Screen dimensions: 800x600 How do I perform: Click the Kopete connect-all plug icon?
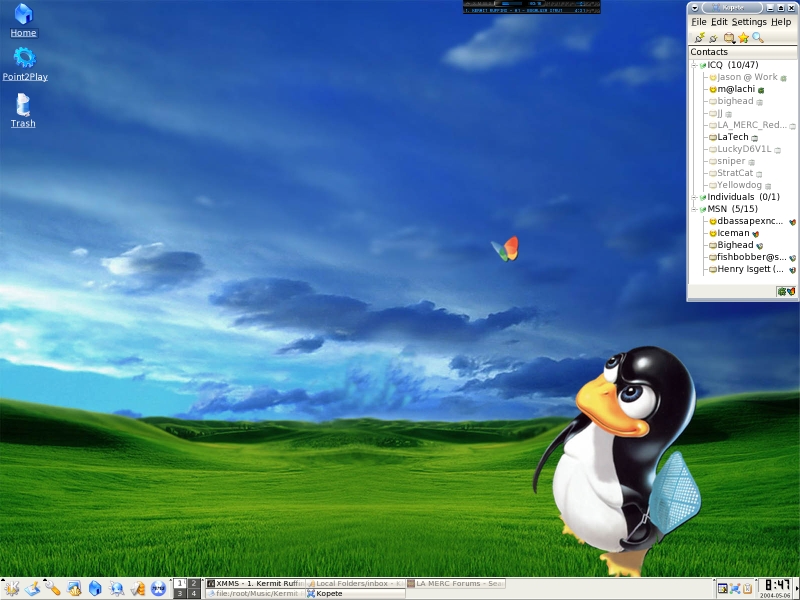pos(699,38)
